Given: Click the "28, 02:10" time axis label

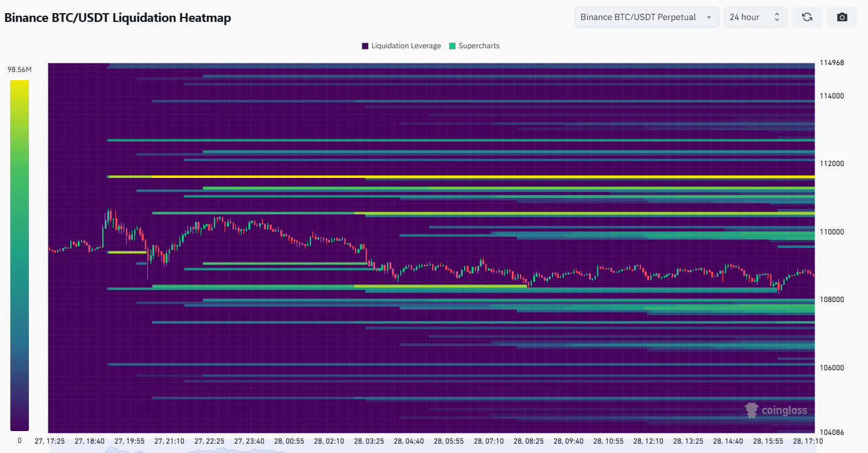Looking at the screenshot, I should (x=329, y=441).
